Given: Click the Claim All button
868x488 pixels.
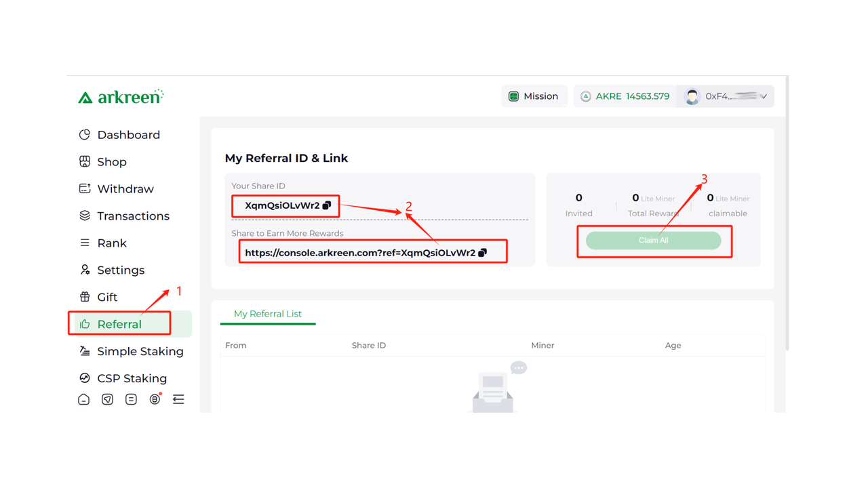Looking at the screenshot, I should pos(653,241).
